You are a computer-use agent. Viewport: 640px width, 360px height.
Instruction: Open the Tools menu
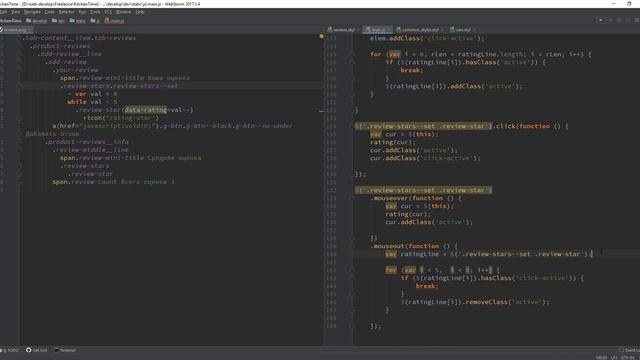pyautogui.click(x=95, y=12)
